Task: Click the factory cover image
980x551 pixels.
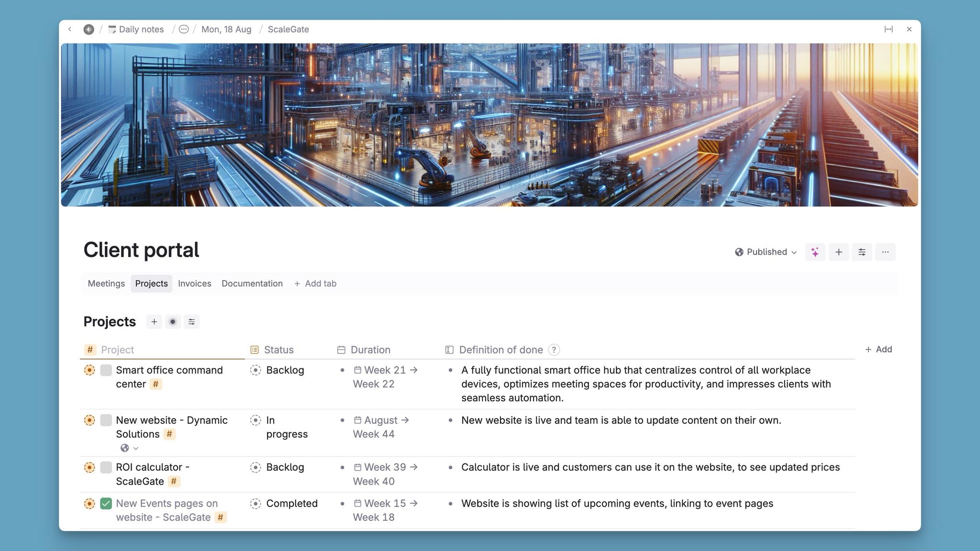Action: pyautogui.click(x=490, y=125)
